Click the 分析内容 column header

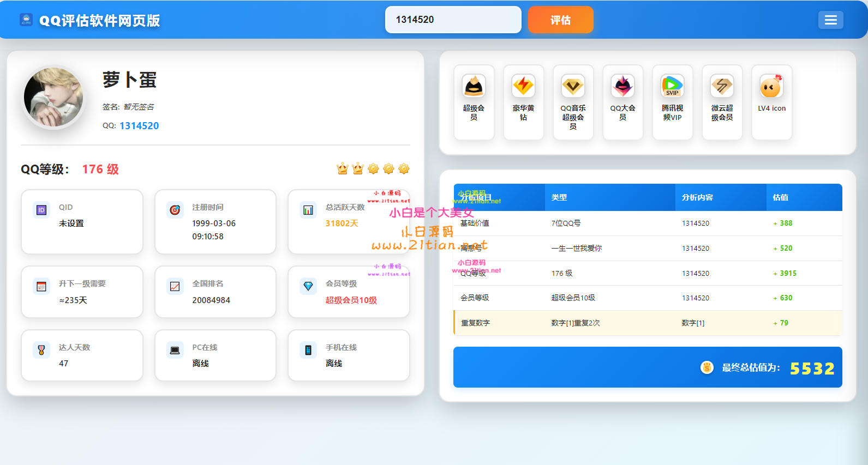(697, 197)
